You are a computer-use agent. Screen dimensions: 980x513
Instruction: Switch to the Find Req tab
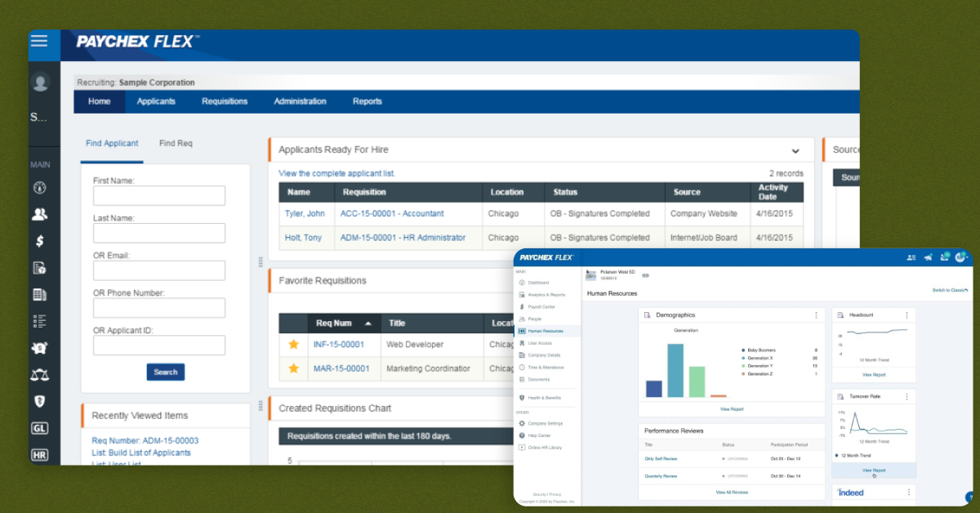tap(176, 144)
